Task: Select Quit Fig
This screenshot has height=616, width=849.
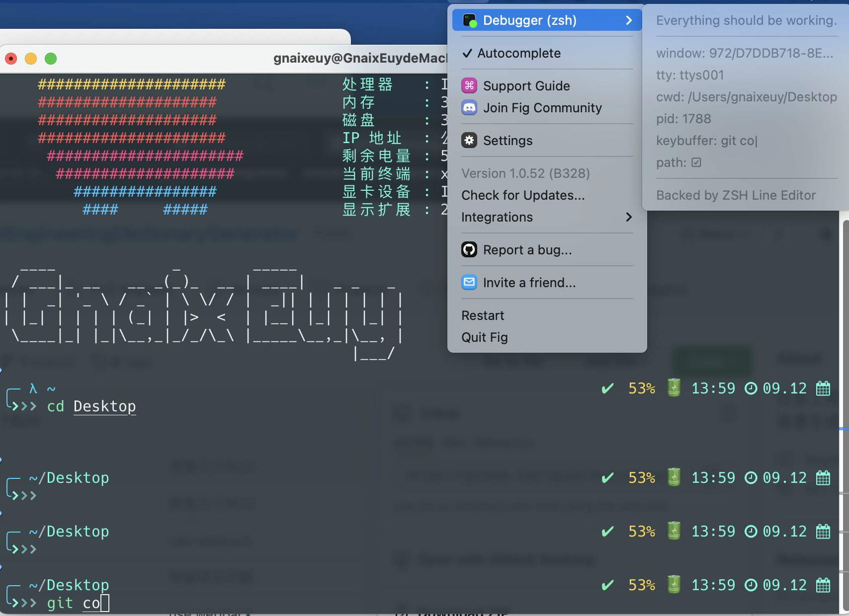Action: (485, 337)
